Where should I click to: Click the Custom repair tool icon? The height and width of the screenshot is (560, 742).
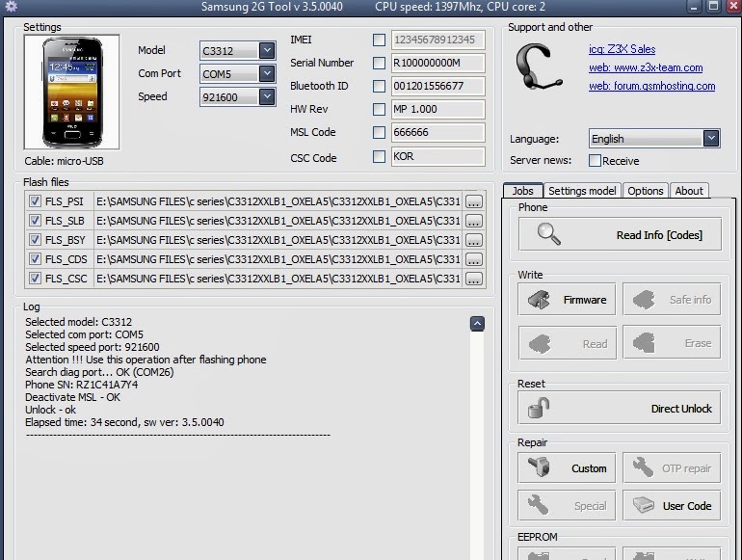tap(539, 467)
